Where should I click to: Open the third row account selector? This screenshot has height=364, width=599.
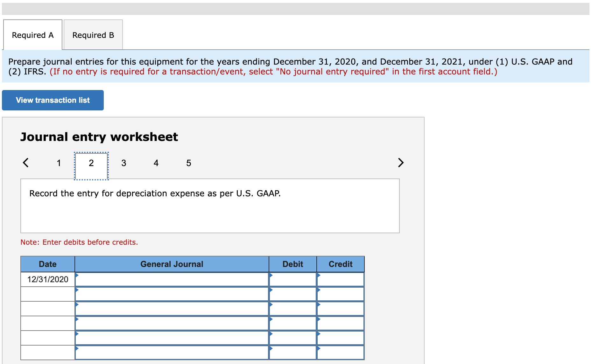[172, 308]
